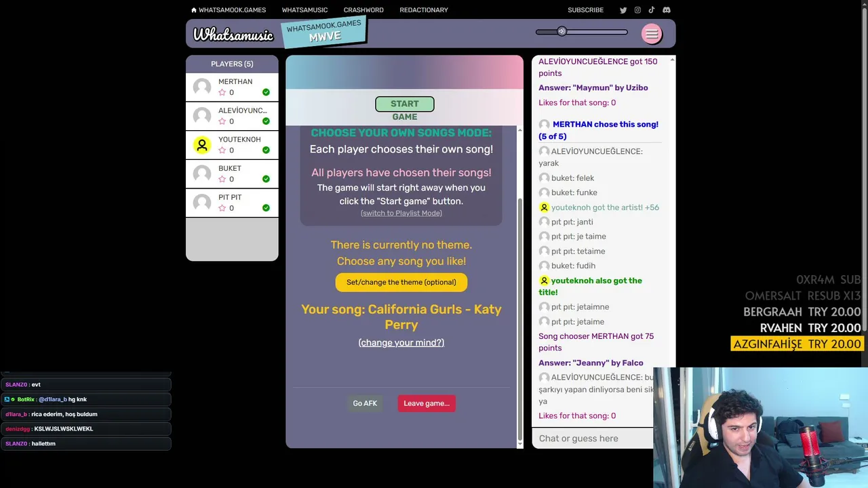Click PIT PIT's avatar in the players list
Screen dimensions: 868x488
202,203
